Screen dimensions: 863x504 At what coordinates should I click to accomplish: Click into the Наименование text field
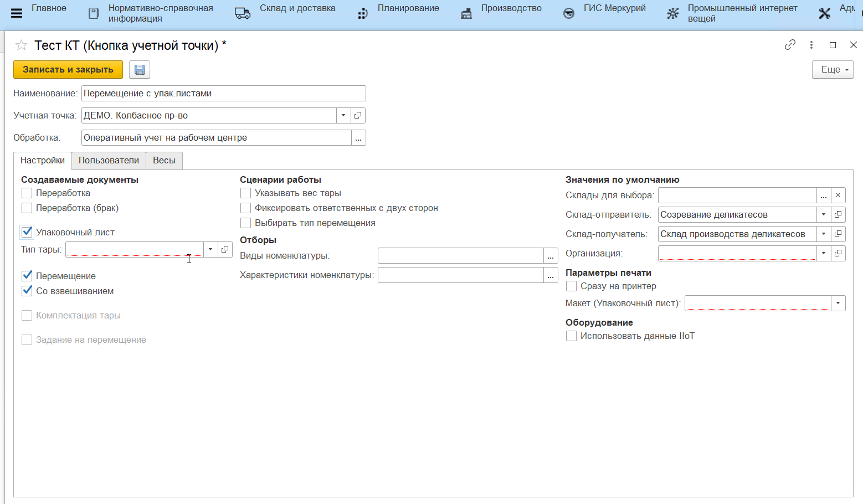click(x=223, y=94)
